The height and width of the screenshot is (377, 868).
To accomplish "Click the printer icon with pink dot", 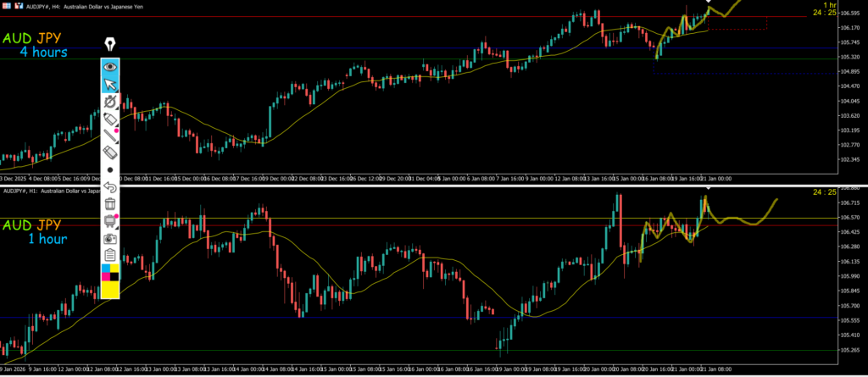I will point(109,221).
